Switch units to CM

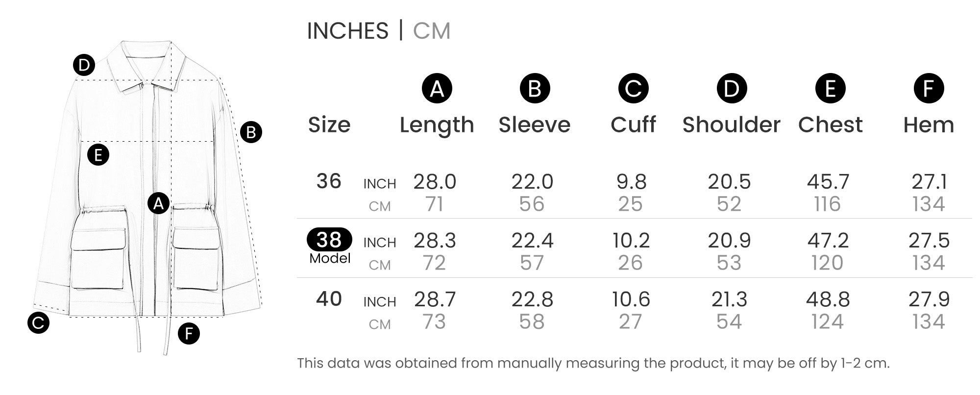pyautogui.click(x=431, y=31)
